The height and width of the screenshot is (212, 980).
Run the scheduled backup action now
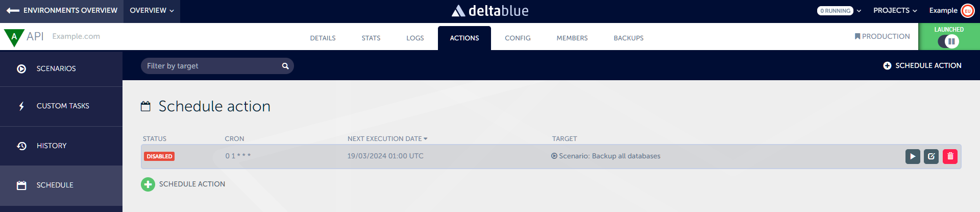[913, 156]
